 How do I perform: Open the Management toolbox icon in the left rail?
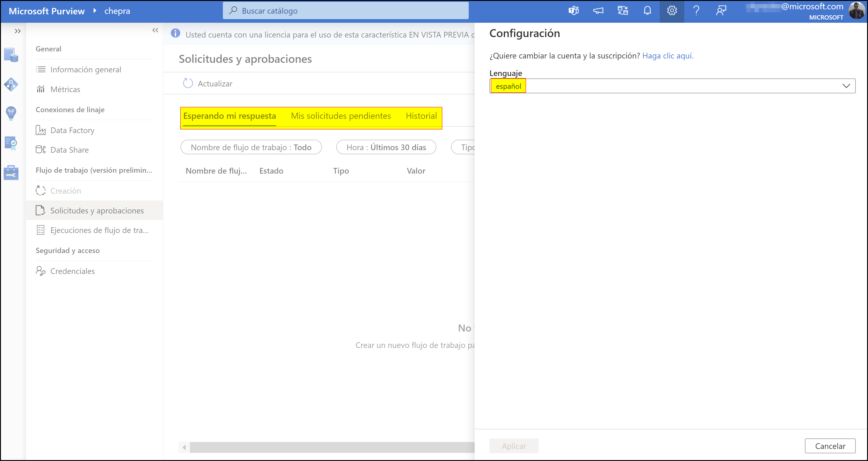coord(11,172)
